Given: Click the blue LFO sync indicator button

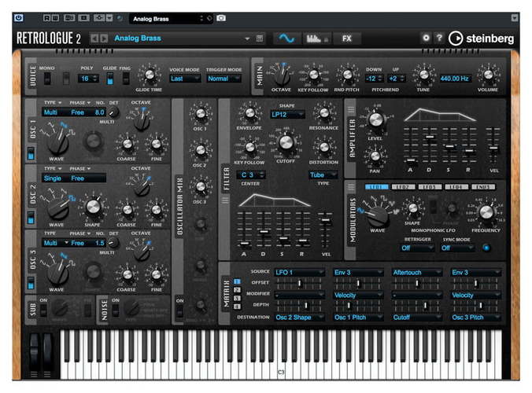Looking at the screenshot, I should 486,248.
